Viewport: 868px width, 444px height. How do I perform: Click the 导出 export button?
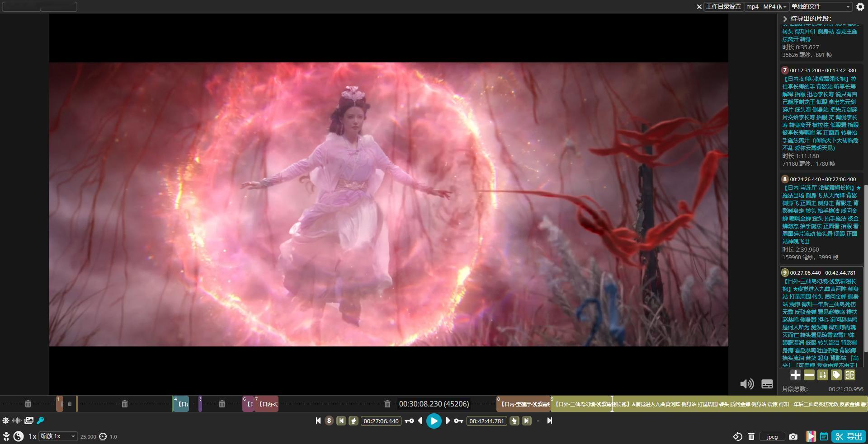pyautogui.click(x=849, y=436)
